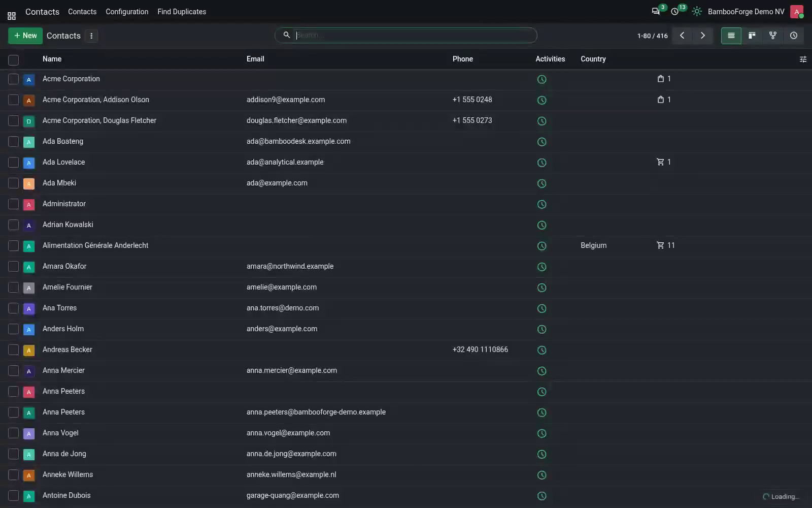The image size is (812, 508).
Task: Check the Administrator row checkbox
Action: [x=14, y=204]
